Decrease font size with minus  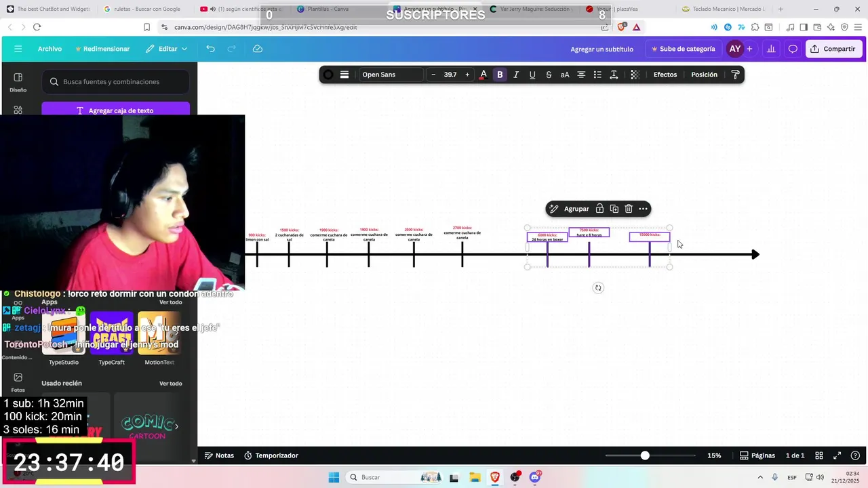pos(433,75)
